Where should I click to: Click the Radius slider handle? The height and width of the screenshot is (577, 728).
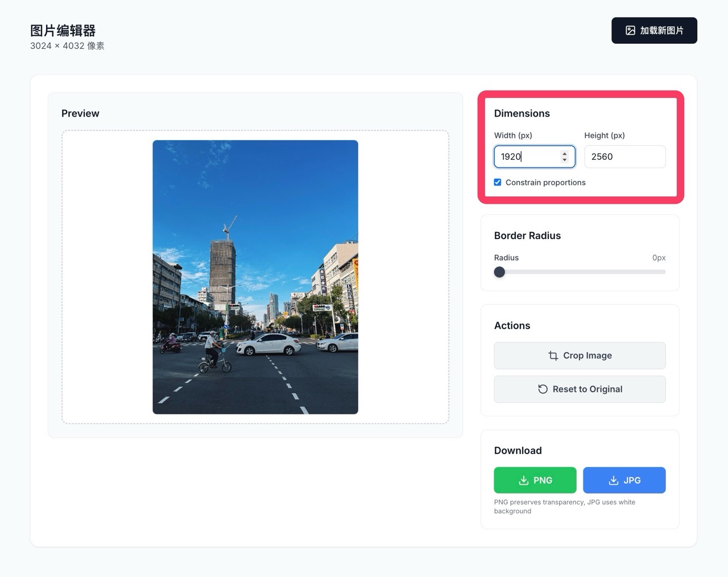(x=499, y=272)
